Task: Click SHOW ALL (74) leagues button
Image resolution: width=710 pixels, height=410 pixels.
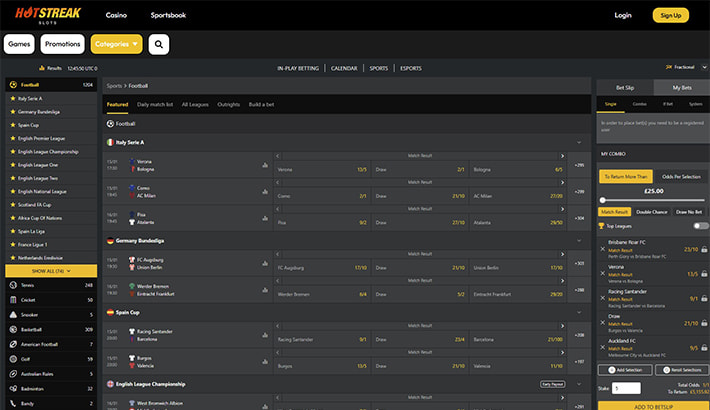Action: click(51, 271)
